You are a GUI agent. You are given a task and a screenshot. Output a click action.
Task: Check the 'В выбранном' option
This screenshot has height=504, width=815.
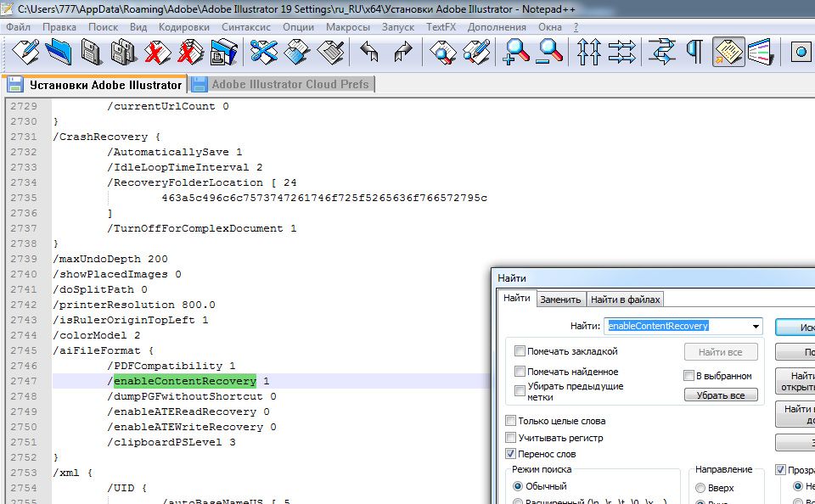689,375
